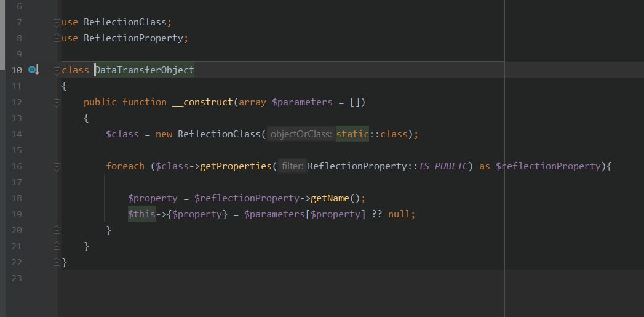Click the foreach closing fold marker on line 20
The width and height of the screenshot is (644, 317).
tap(57, 230)
